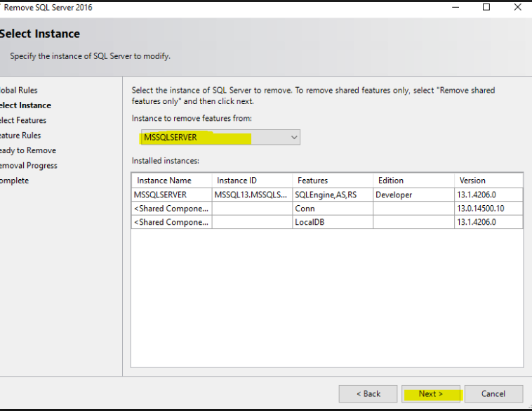Click the Edition column header
Viewport: 532px width, 411px height.
[412, 181]
